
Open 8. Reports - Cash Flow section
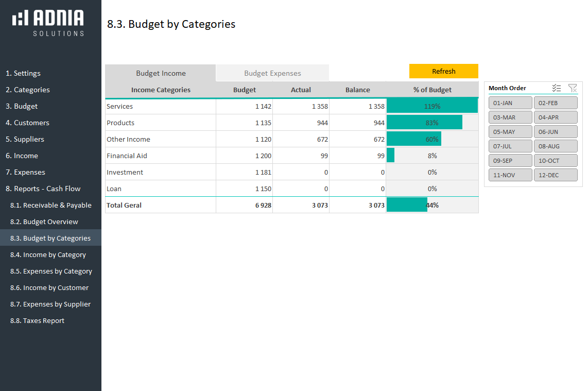pos(43,189)
